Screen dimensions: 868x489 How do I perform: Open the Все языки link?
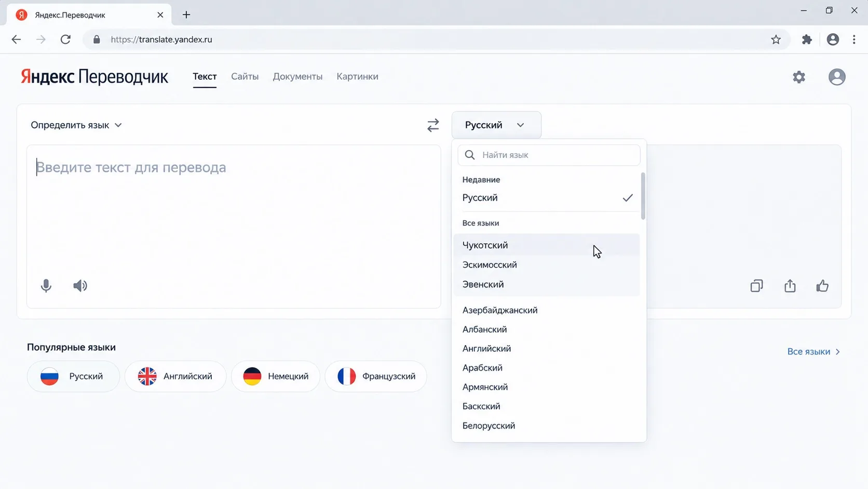[813, 352]
